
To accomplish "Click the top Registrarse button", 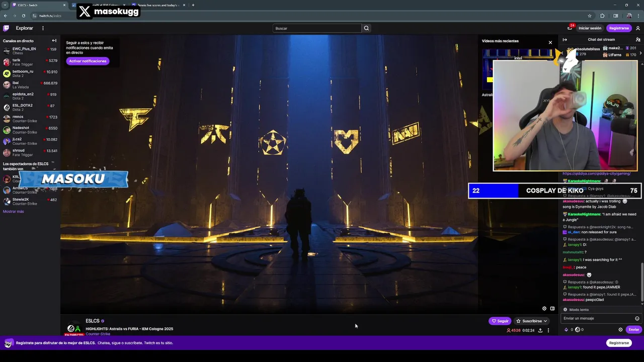I will 619,28.
